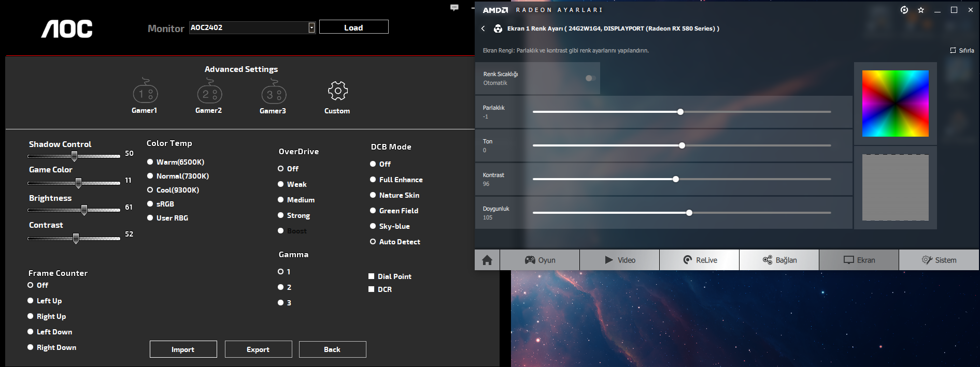Click the AOC Brightness slider handle
Screen dimensions: 980x367
point(84,210)
